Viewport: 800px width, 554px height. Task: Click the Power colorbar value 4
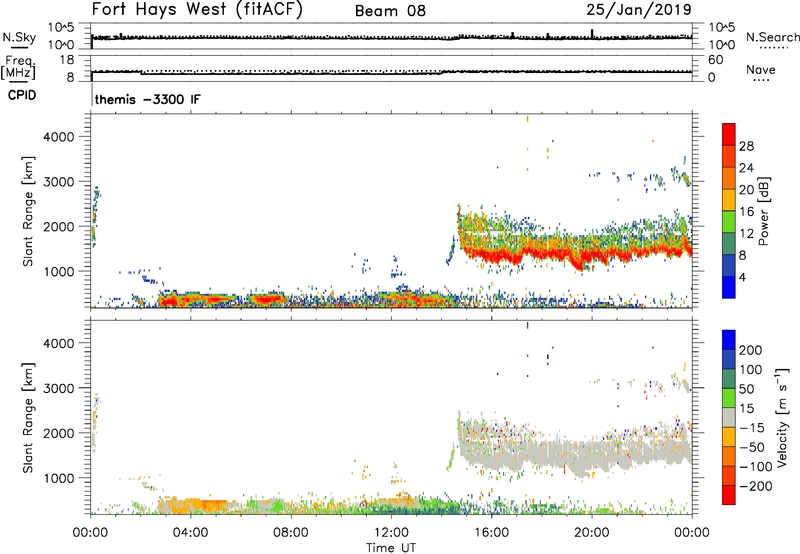[742, 277]
